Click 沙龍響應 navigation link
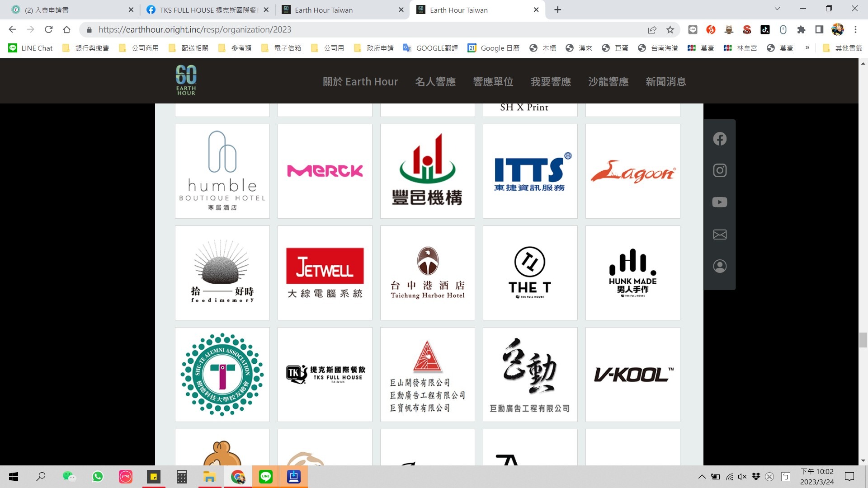The height and width of the screenshot is (488, 868). (x=608, y=82)
